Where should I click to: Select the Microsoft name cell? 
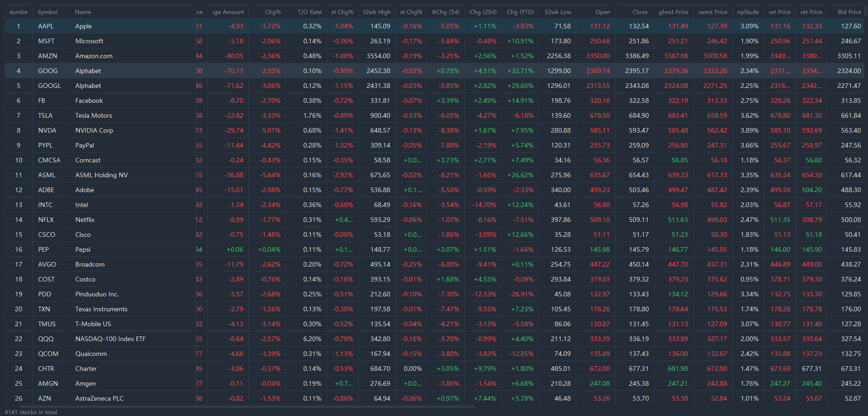pos(89,41)
